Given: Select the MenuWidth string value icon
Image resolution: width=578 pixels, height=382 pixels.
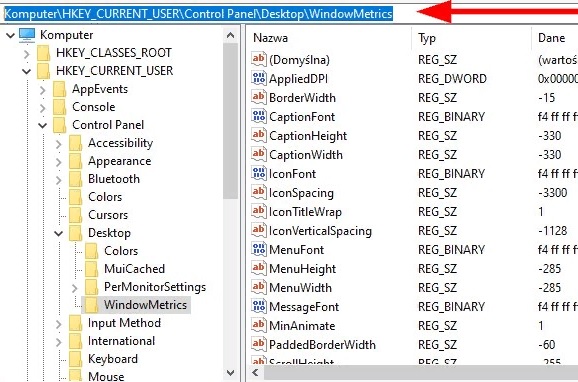Looking at the screenshot, I should coord(259,287).
